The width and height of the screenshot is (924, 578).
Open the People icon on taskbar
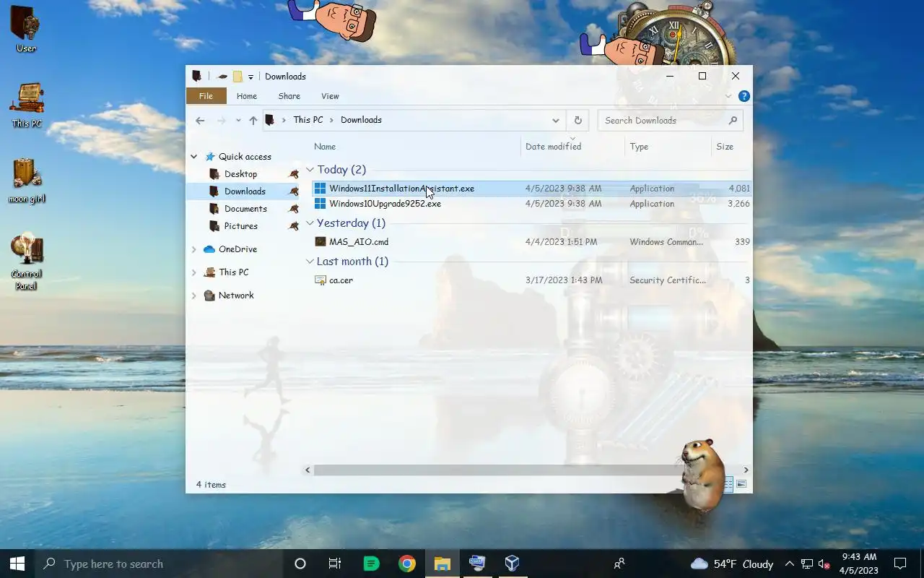[619, 564]
